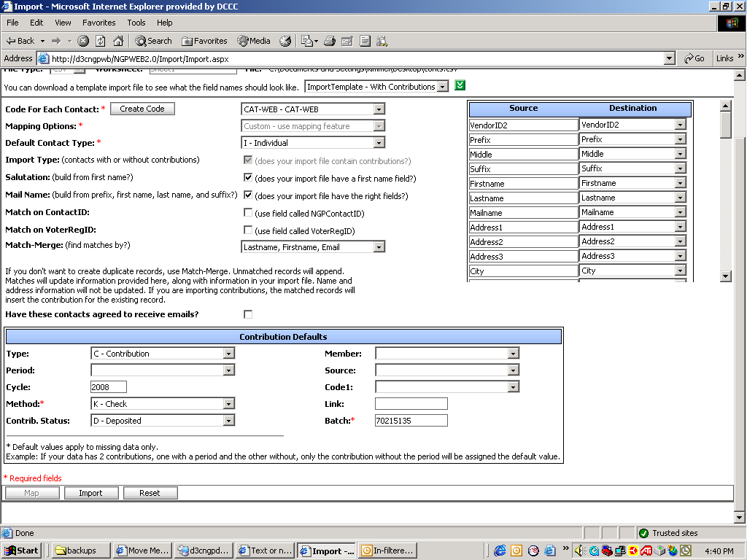Click the Refresh page icon
The height and width of the screenshot is (560, 747).
click(101, 41)
